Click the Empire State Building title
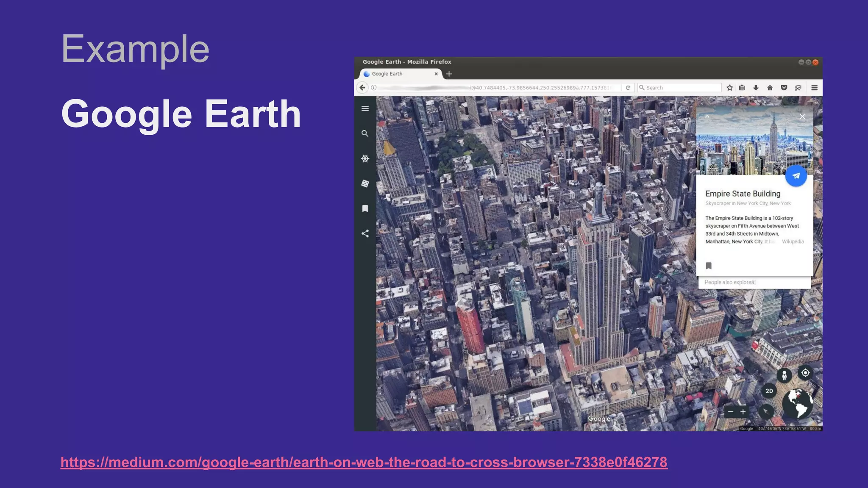The width and height of the screenshot is (868, 488). tap(743, 194)
